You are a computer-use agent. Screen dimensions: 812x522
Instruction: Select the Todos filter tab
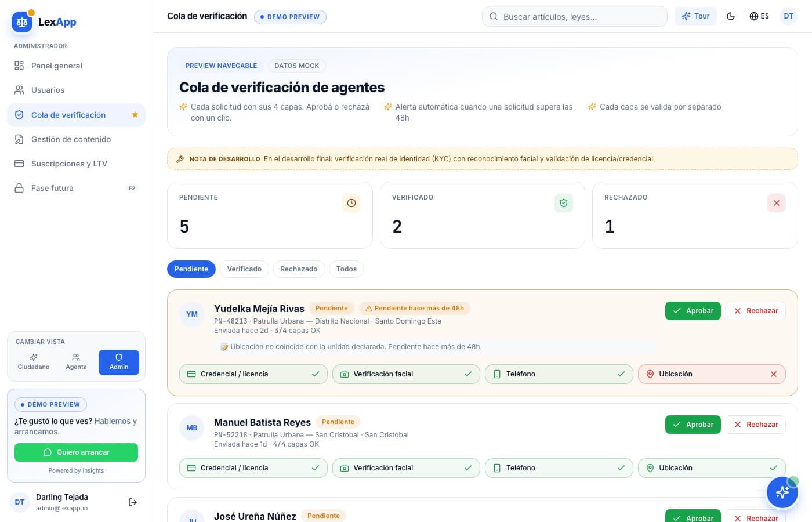(x=346, y=269)
